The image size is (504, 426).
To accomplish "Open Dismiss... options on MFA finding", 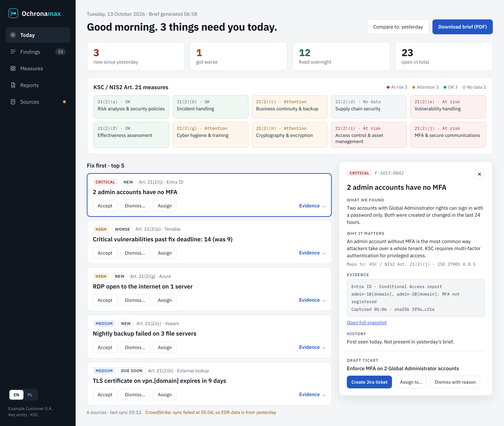I will point(135,206).
